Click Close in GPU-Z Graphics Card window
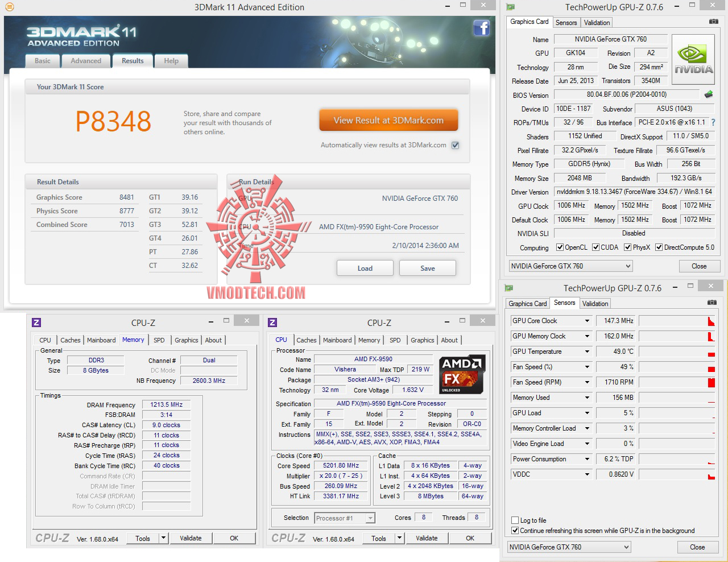Screen dimensions: 728x562 (699, 266)
